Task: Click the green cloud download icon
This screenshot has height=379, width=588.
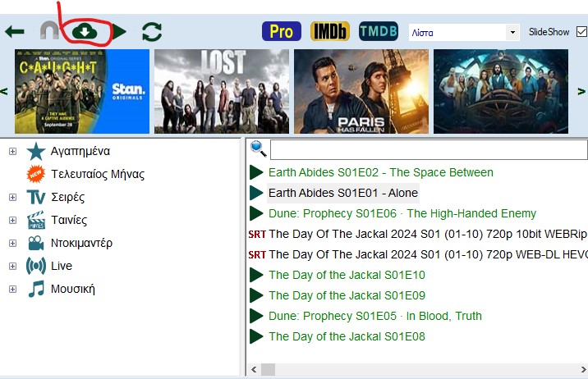Action: pos(85,31)
